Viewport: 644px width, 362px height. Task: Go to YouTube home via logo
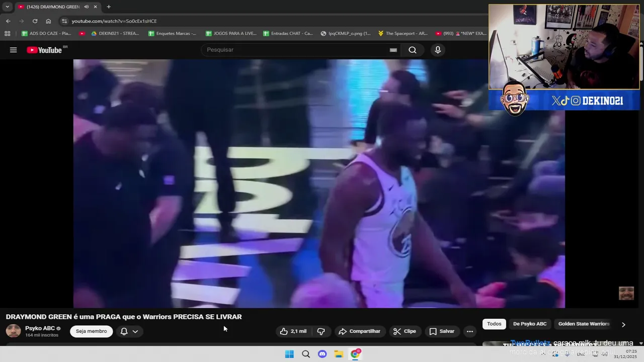[44, 50]
